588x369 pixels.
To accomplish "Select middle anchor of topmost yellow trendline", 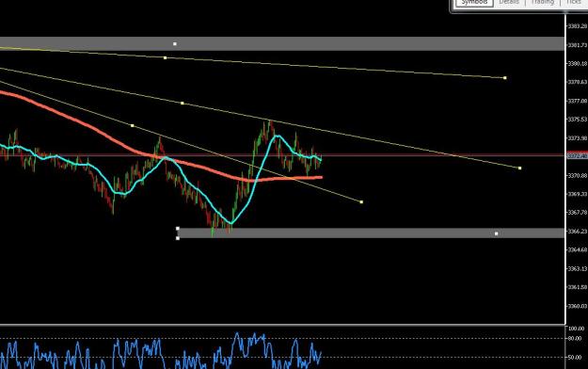I will click(x=165, y=57).
